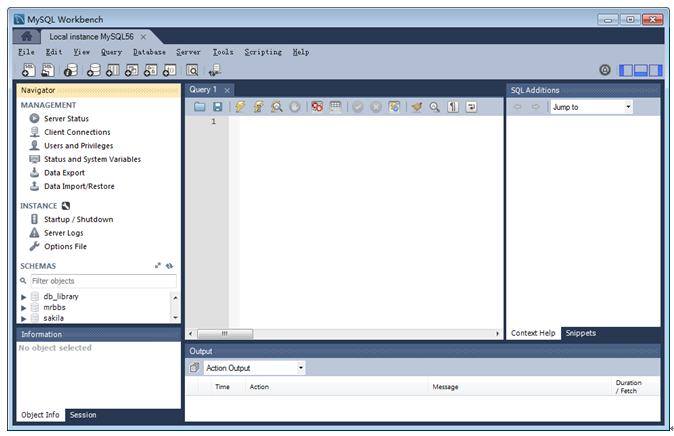Toggle auto-commit mode icon
The width and height of the screenshot is (674, 436).
point(394,107)
